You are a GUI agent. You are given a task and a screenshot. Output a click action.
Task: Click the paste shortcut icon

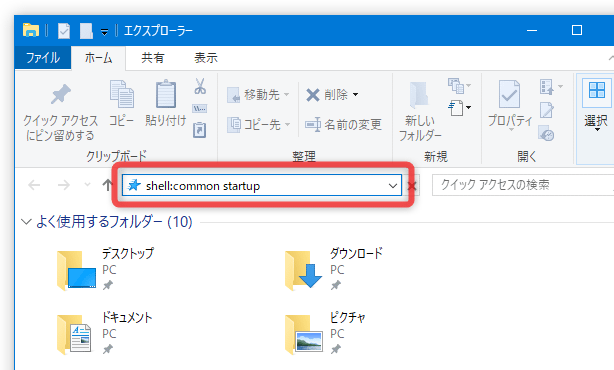[200, 130]
